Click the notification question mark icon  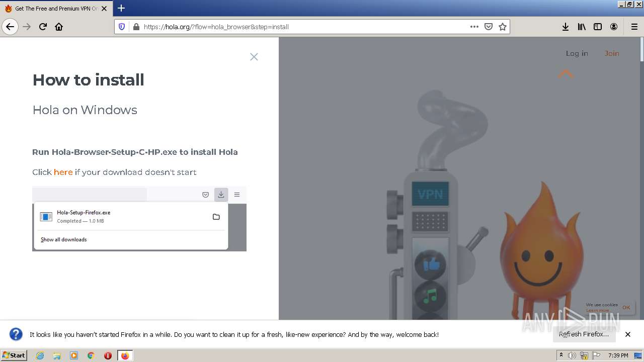click(x=16, y=334)
